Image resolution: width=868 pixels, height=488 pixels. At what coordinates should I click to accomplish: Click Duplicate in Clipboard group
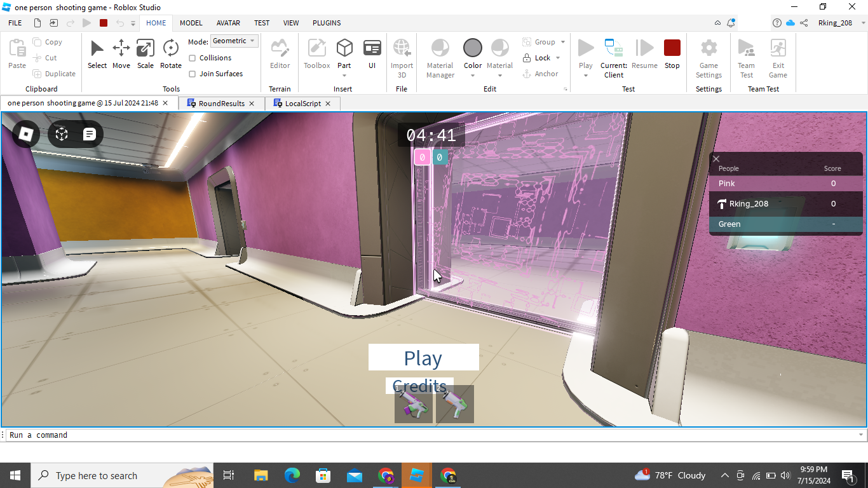point(55,74)
